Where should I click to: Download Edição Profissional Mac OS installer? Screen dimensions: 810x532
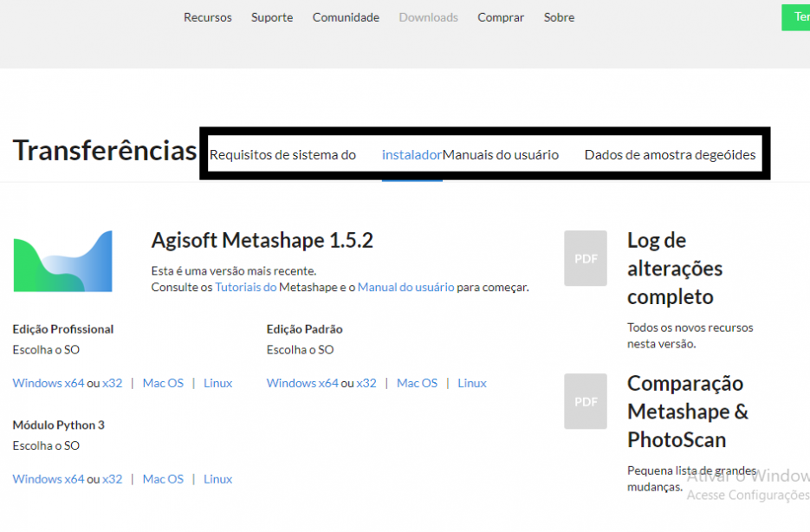(x=163, y=383)
